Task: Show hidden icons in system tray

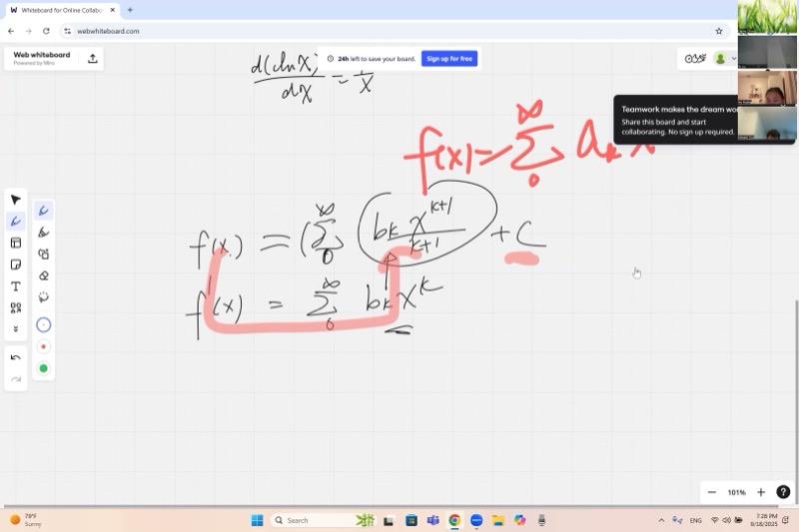Action: (x=661, y=520)
